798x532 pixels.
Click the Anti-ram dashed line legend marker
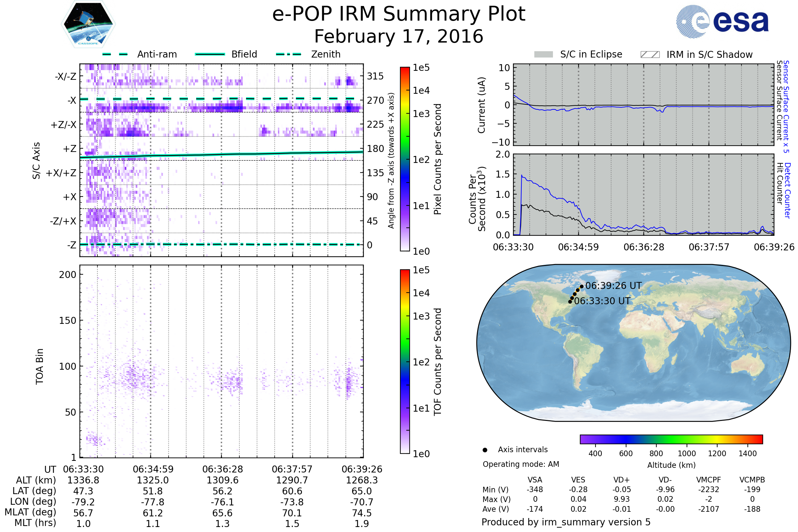(x=115, y=54)
